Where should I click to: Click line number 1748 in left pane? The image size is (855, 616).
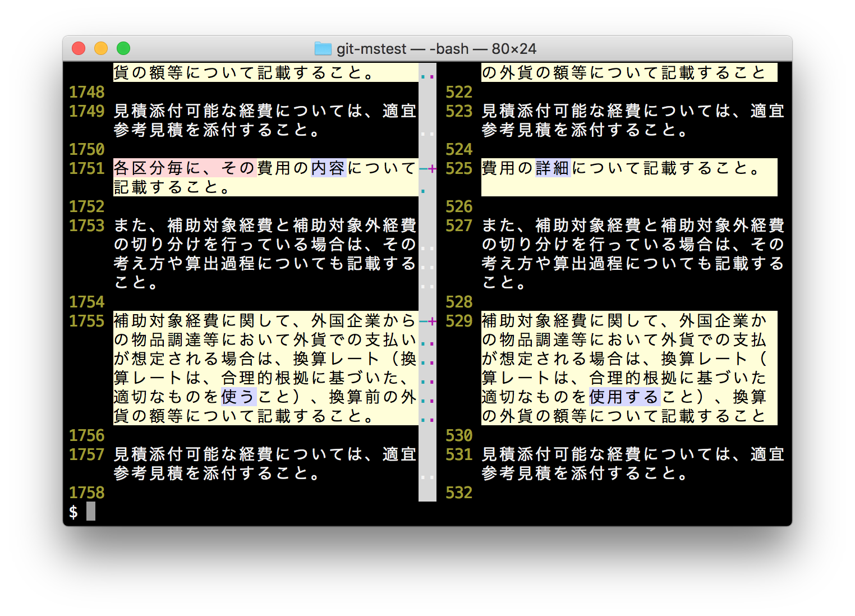pyautogui.click(x=86, y=91)
